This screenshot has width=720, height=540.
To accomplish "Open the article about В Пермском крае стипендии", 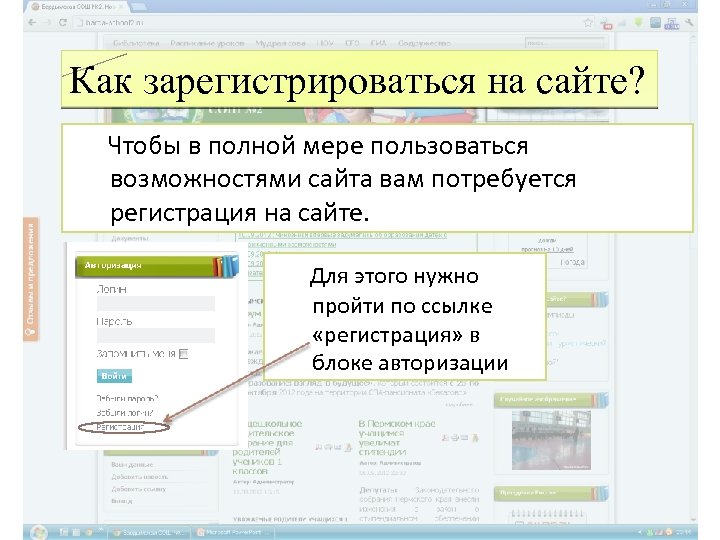I will 397,438.
